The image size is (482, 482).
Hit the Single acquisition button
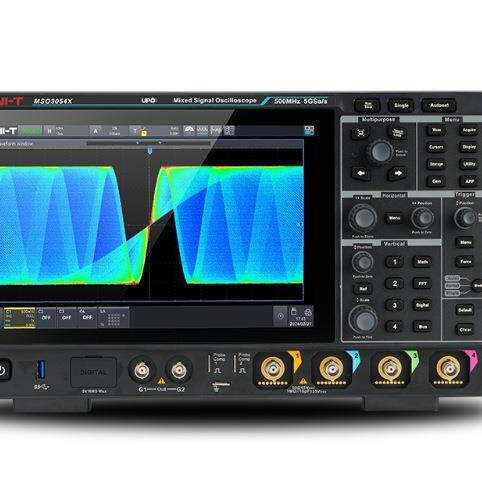(401, 106)
